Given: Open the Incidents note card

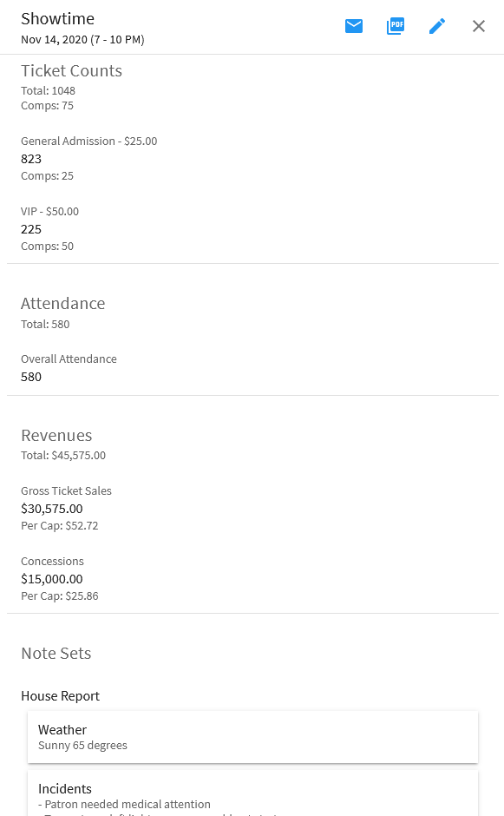Looking at the screenshot, I should coord(252,793).
